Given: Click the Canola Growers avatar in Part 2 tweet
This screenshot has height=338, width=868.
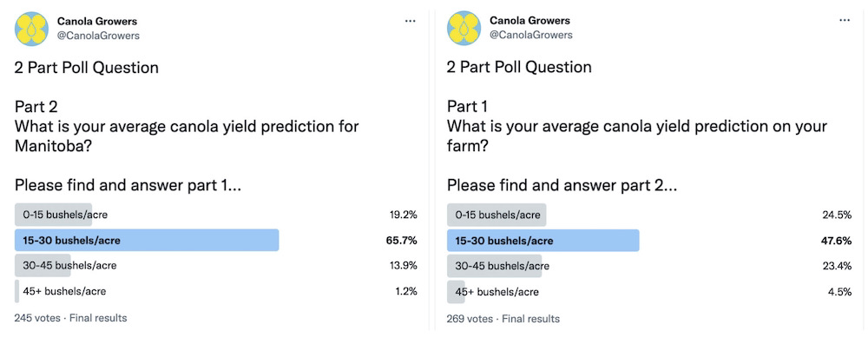Looking at the screenshot, I should coord(31,29).
